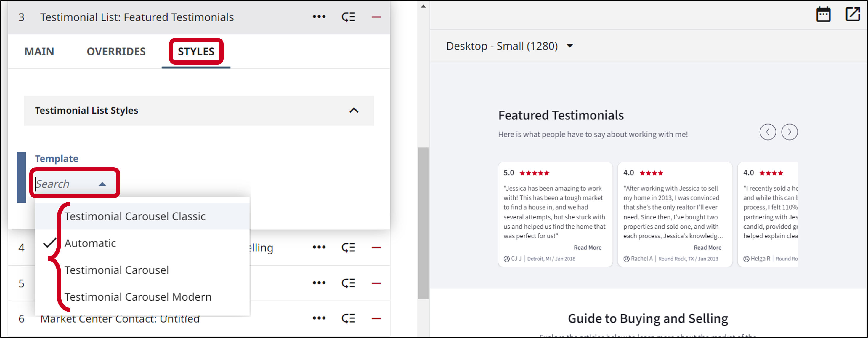The width and height of the screenshot is (868, 338).
Task: Remove row 4 with red minus
Action: point(376,248)
